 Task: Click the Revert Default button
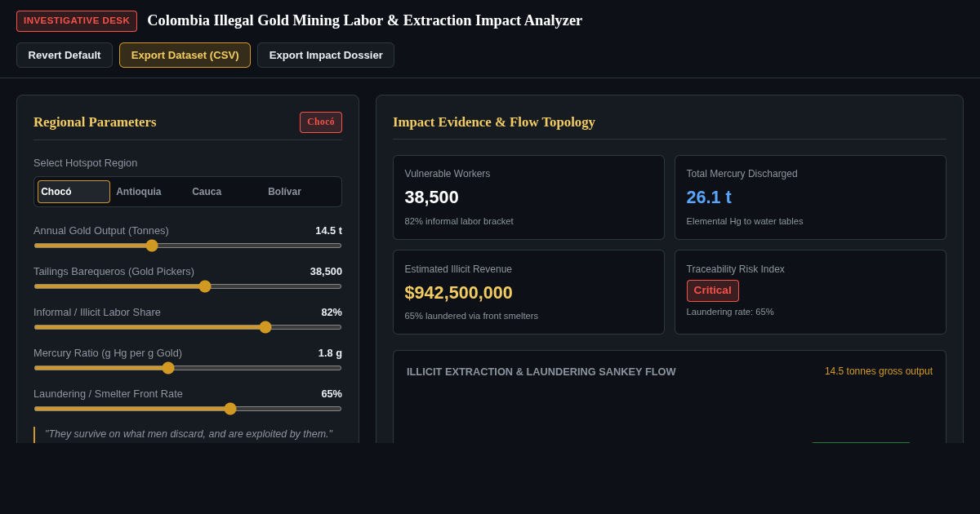tap(65, 55)
